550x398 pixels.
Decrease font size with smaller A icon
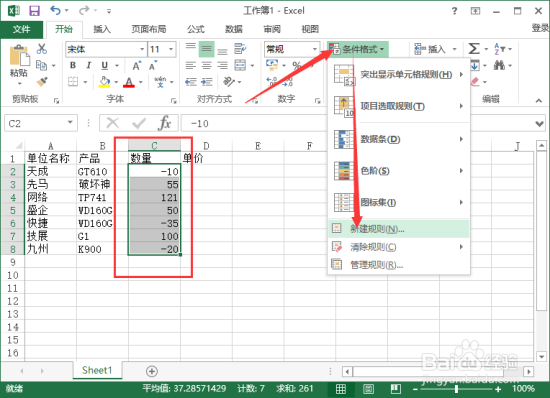coord(153,66)
